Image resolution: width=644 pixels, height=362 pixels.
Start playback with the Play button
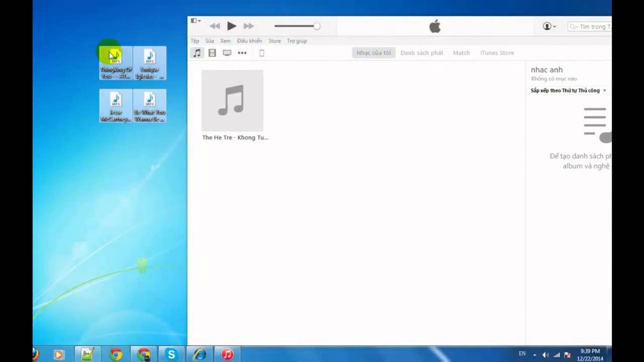pyautogui.click(x=231, y=26)
